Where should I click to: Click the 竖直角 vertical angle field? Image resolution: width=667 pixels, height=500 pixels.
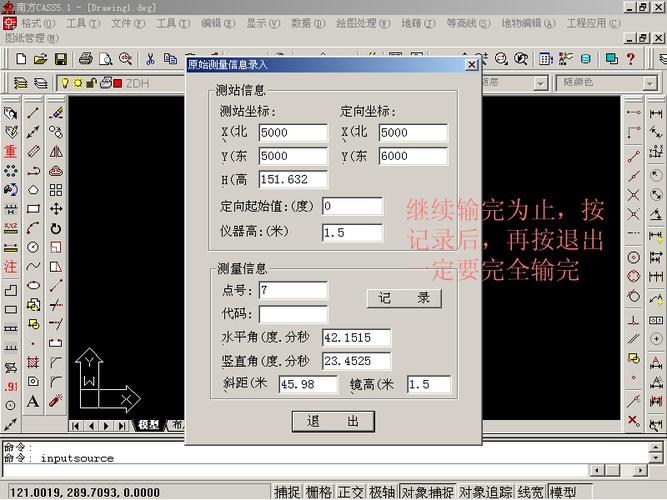click(356, 361)
